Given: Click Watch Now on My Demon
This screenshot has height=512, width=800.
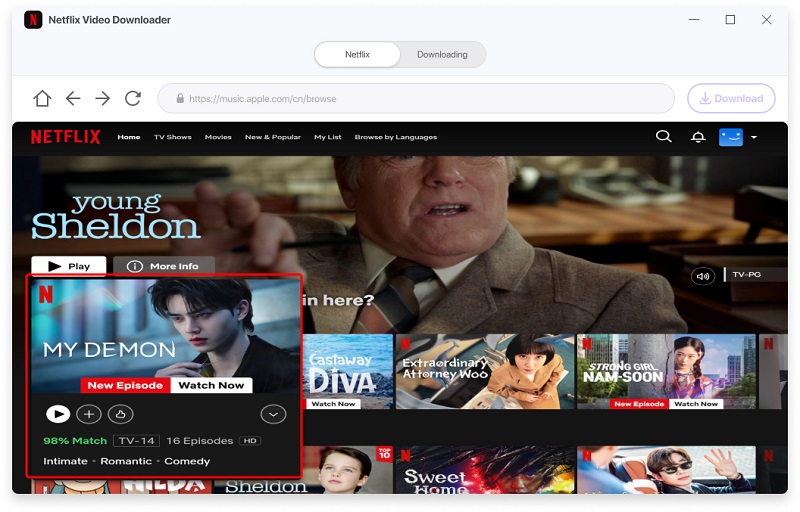Looking at the screenshot, I should (x=211, y=386).
